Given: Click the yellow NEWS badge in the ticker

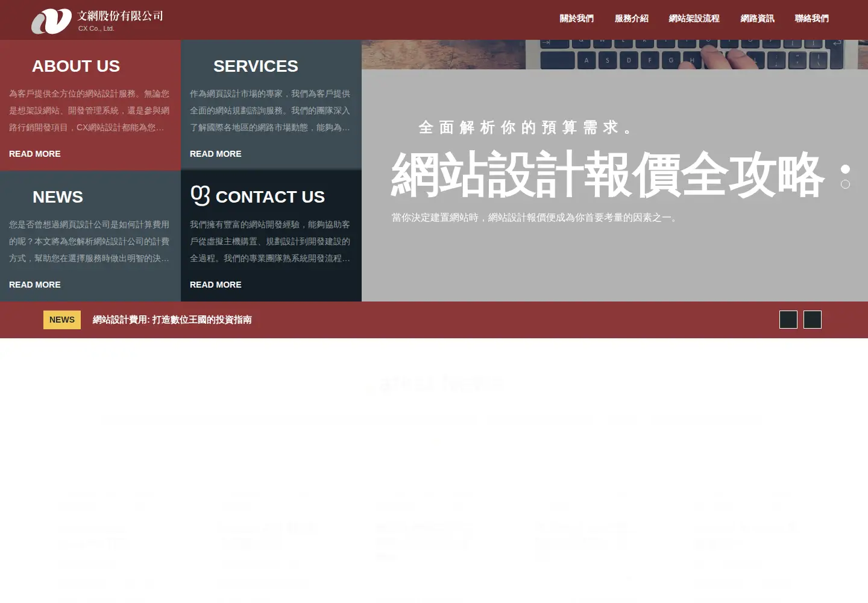Looking at the screenshot, I should click(62, 320).
